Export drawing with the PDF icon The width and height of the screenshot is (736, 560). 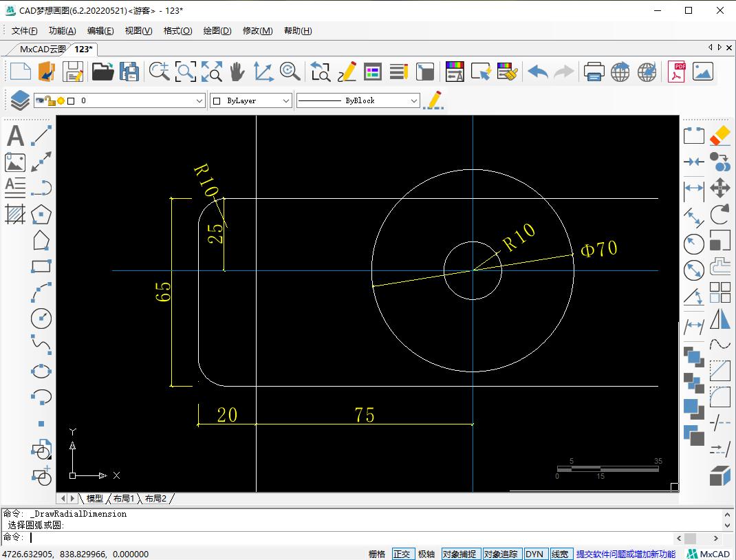pyautogui.click(x=676, y=72)
